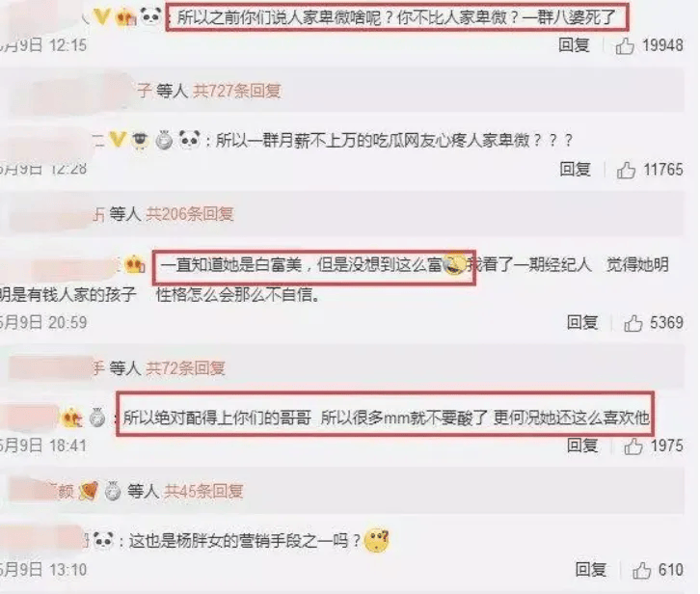Expand the 共206条回复 reply thread
Viewport: 700px width, 594px height.
click(x=190, y=214)
